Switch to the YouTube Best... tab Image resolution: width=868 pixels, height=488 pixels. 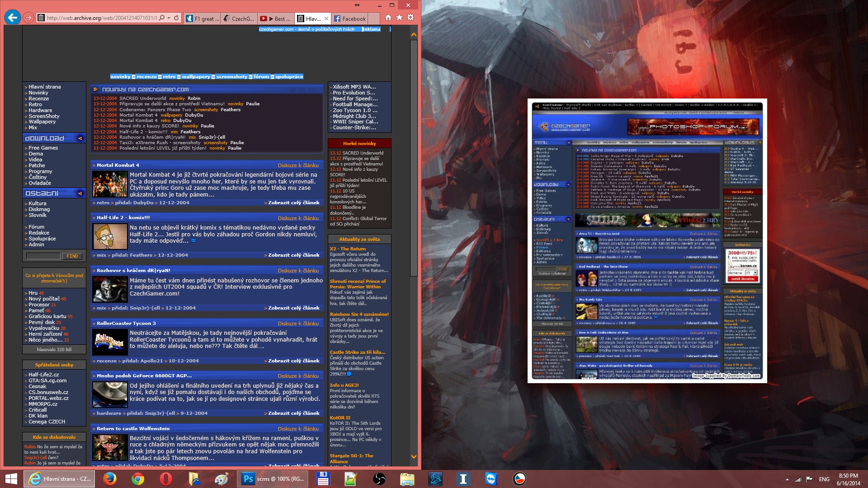pyautogui.click(x=276, y=19)
